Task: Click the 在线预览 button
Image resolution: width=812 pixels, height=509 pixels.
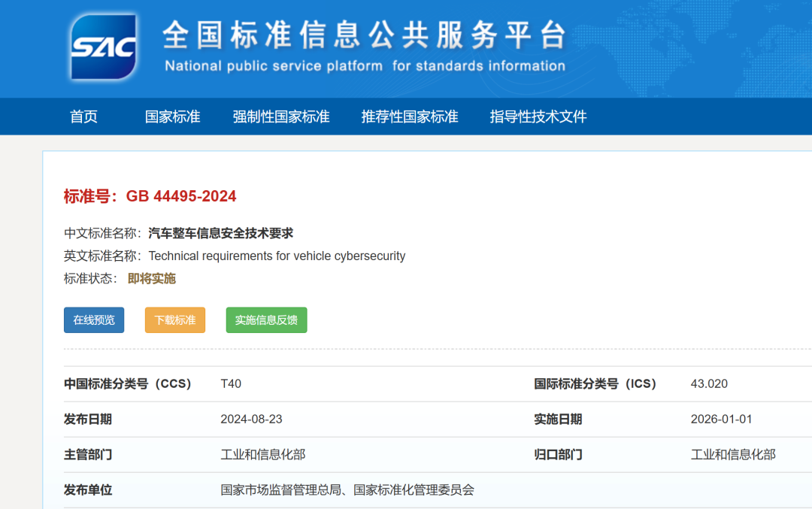Action: (x=94, y=320)
